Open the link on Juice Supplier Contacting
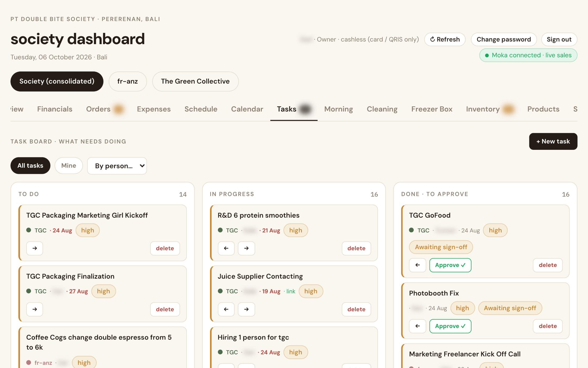 291,291
